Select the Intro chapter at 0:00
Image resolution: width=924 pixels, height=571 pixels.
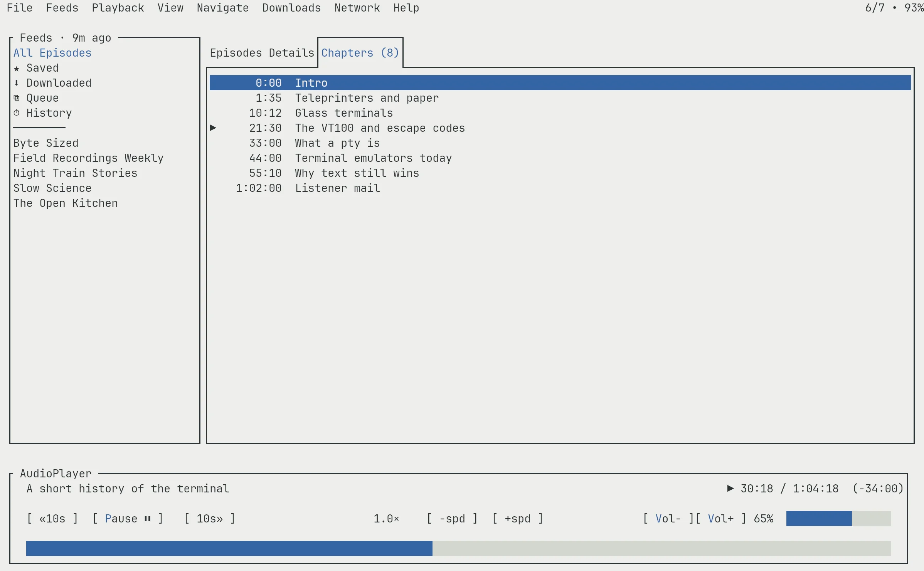(x=560, y=83)
